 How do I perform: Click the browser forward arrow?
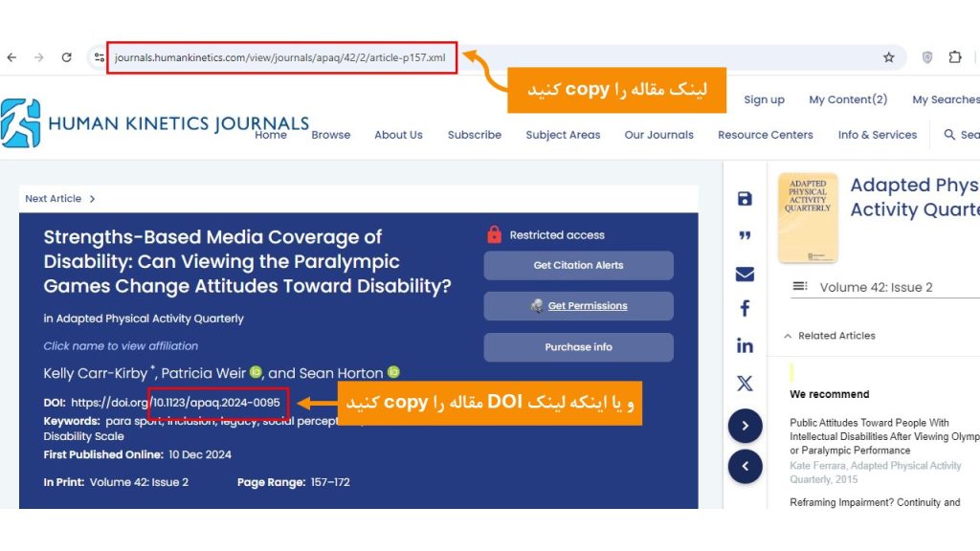[38, 57]
